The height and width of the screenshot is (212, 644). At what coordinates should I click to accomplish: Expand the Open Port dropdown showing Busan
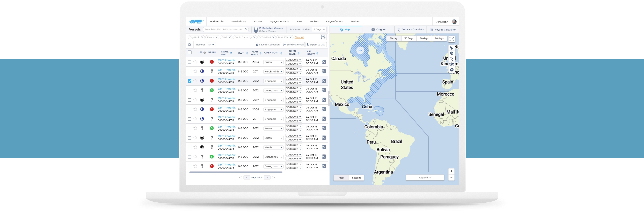pyautogui.click(x=273, y=62)
